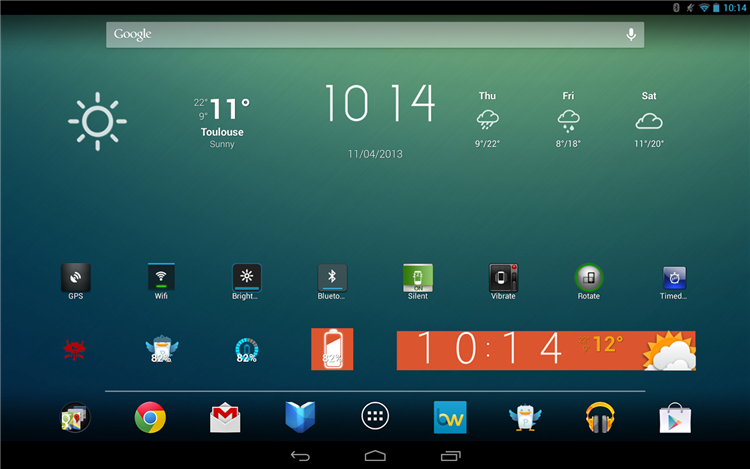Toggle the Bluetooth widget
The width and height of the screenshot is (750, 469).
pos(332,282)
